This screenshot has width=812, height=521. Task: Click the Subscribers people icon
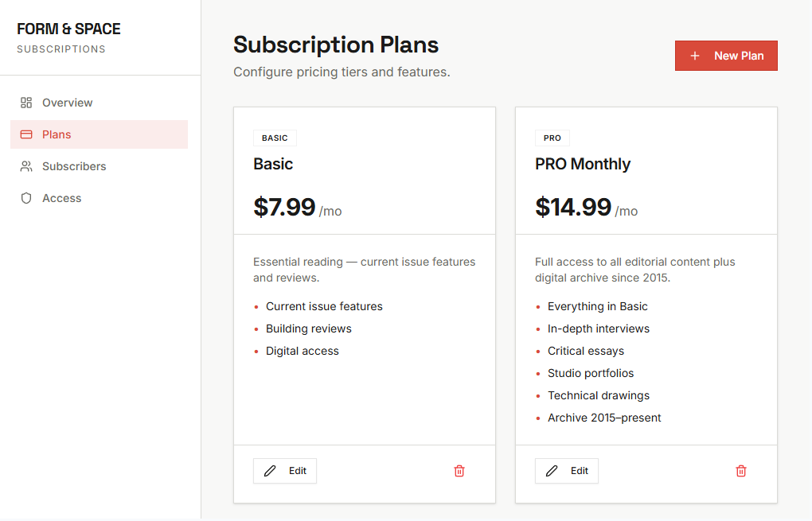point(26,166)
